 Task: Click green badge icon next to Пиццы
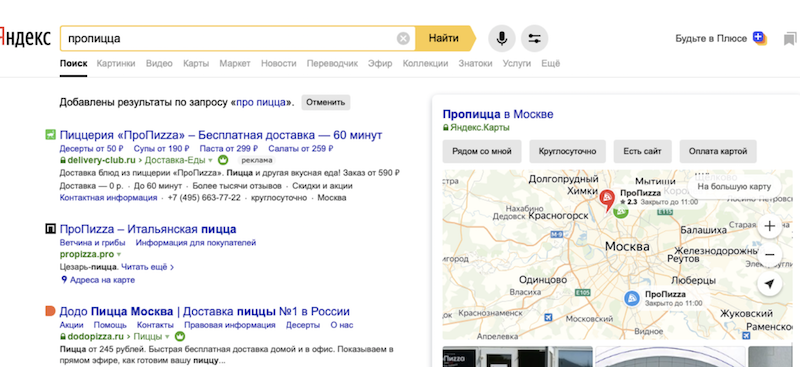[179, 336]
